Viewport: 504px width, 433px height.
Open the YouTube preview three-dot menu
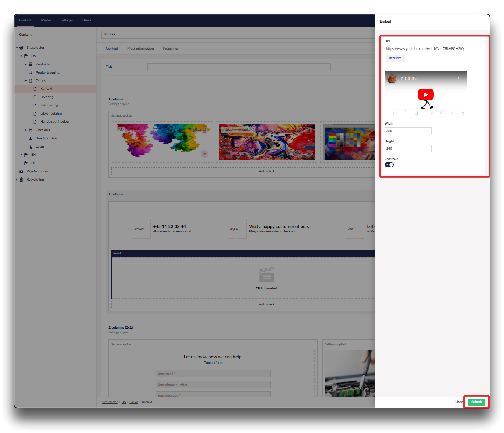[x=459, y=79]
